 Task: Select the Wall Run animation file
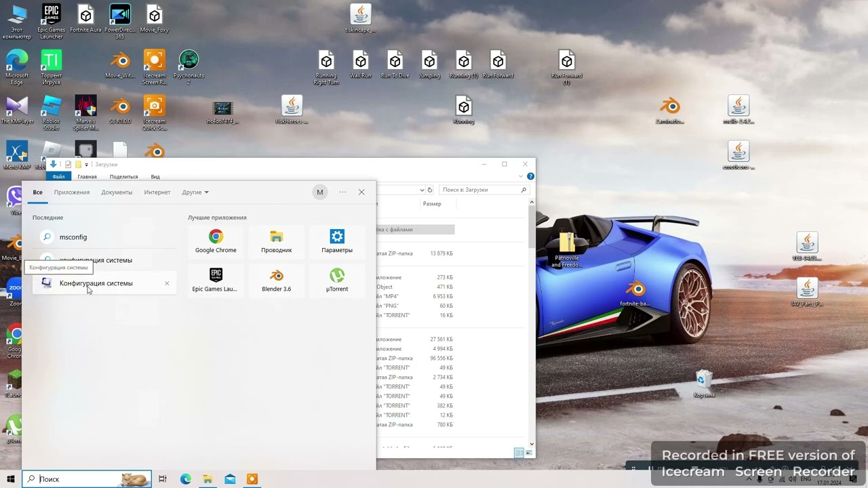(361, 64)
